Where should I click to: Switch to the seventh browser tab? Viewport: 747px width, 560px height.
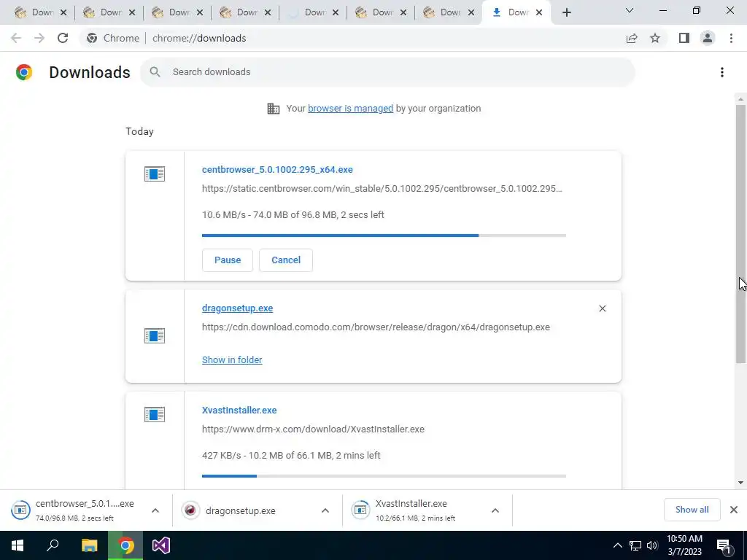443,12
